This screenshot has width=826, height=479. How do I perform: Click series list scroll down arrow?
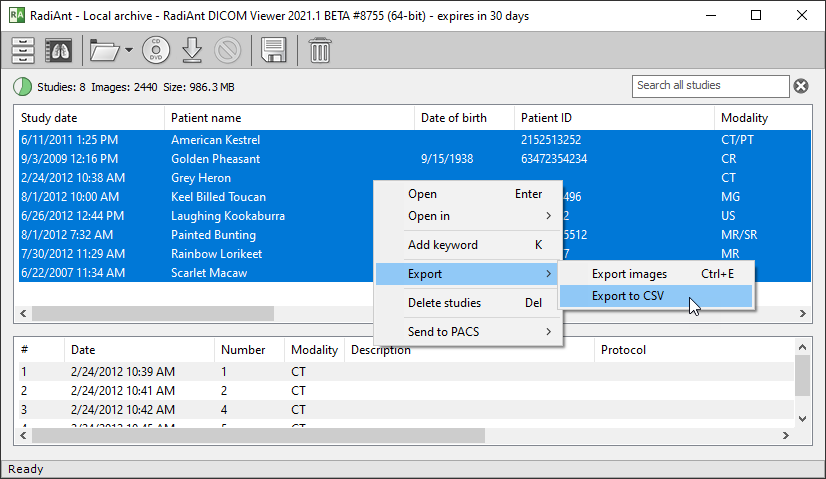coord(802,419)
